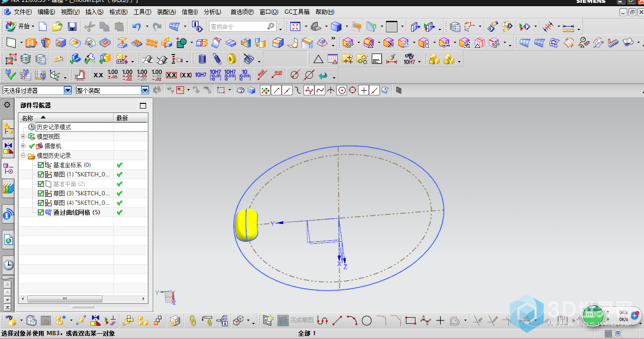Open the 编辑(E) menu

point(46,12)
